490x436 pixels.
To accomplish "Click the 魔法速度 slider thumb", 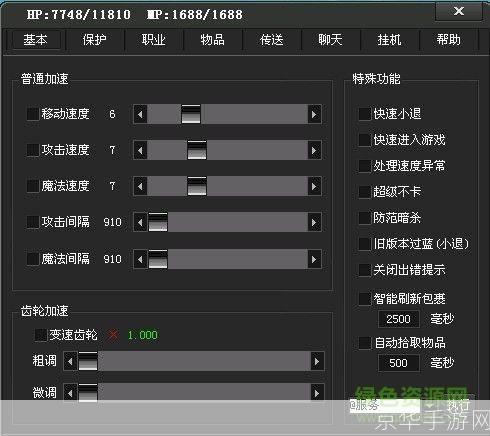I will point(197,186).
